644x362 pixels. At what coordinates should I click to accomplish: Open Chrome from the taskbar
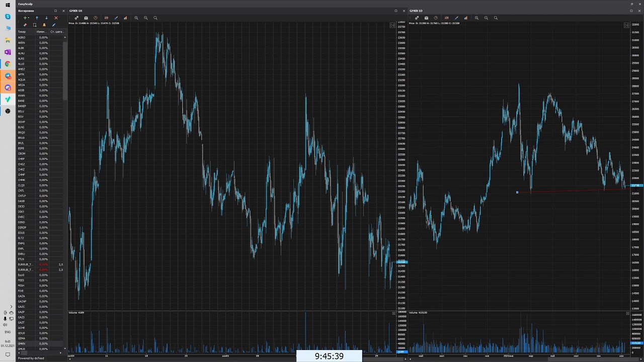click(x=8, y=64)
